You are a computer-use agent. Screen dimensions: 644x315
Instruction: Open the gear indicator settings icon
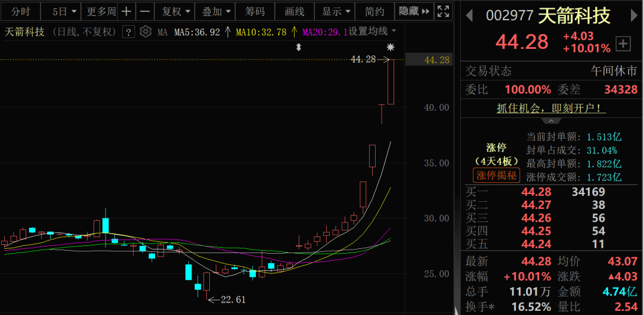tap(145, 32)
